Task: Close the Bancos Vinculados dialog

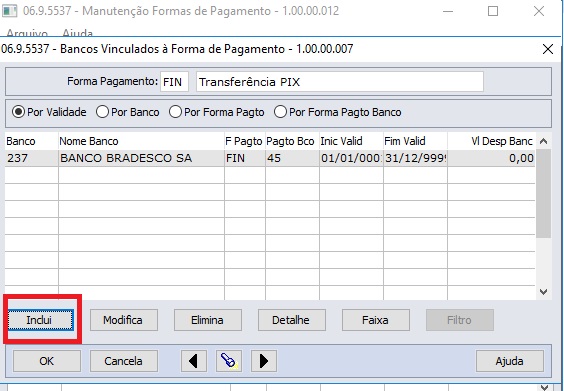Action: [547, 49]
